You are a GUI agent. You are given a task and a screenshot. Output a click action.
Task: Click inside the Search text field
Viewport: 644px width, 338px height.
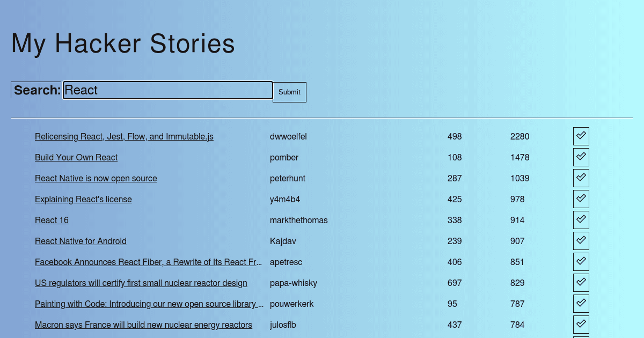click(166, 90)
